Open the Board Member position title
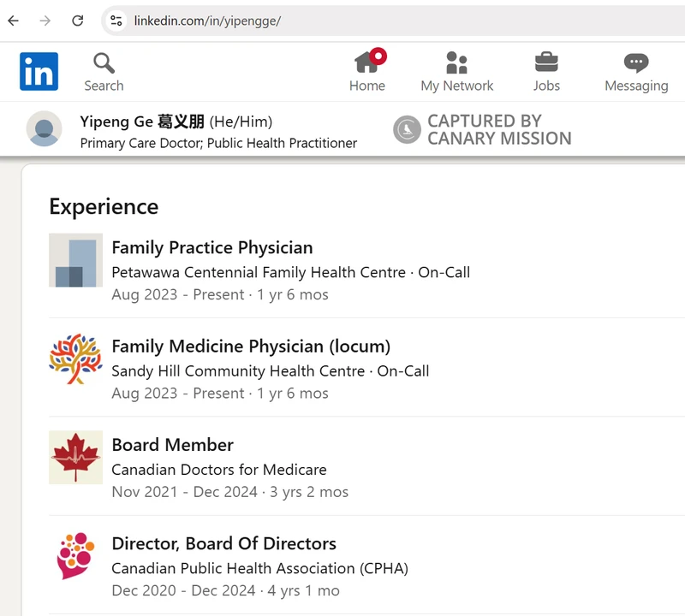Viewport: 685px width, 616px height. [x=173, y=445]
